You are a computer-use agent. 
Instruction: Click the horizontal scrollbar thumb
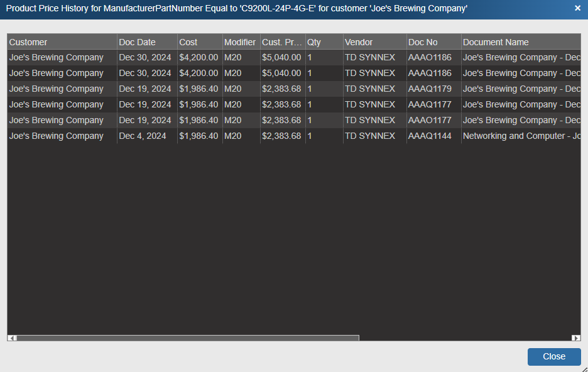188,338
